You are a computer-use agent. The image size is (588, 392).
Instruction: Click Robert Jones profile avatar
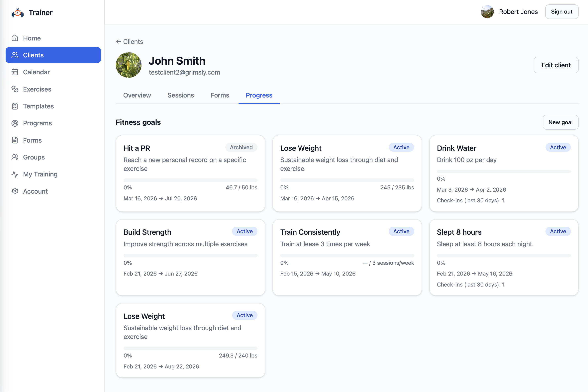487,12
